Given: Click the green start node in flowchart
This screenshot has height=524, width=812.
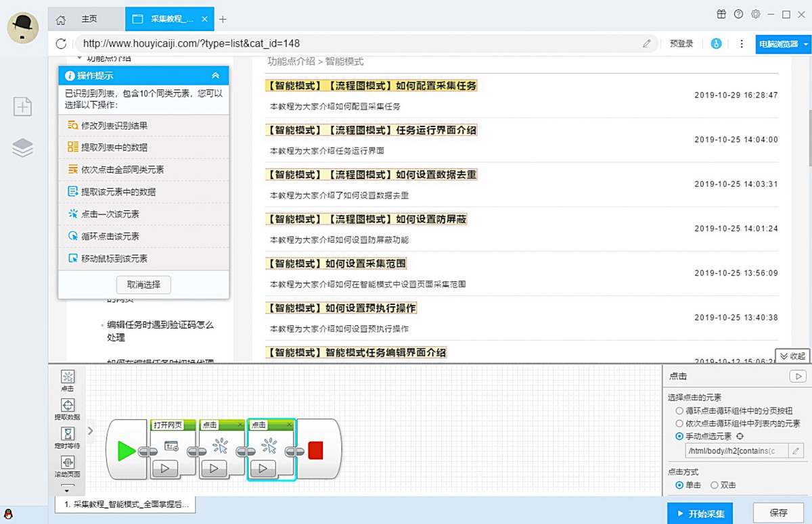Looking at the screenshot, I should [x=126, y=451].
